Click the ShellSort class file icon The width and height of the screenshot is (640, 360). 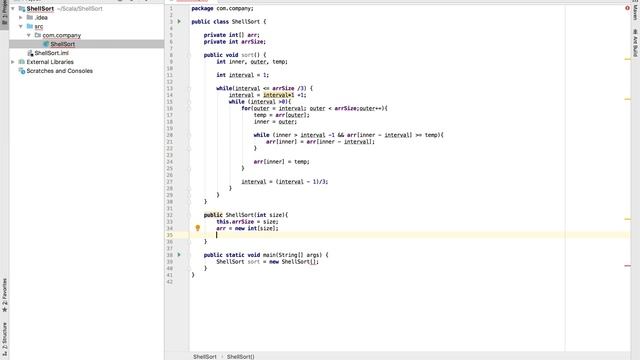point(46,44)
